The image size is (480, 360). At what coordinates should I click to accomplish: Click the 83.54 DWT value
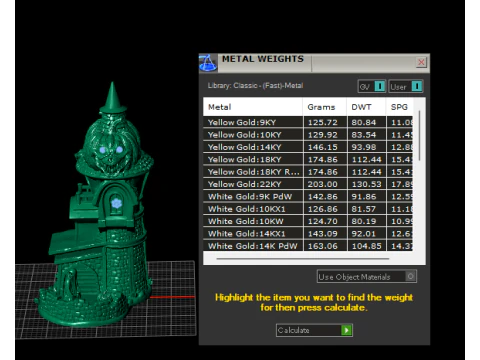[x=364, y=135]
